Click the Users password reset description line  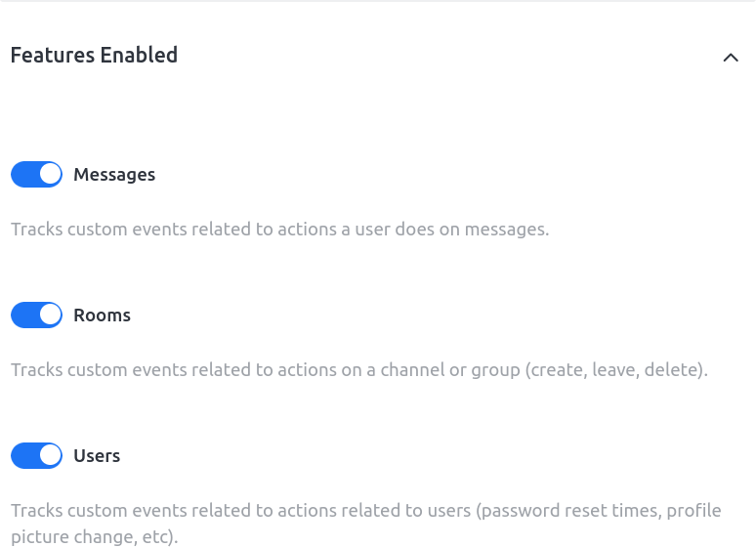(365, 511)
